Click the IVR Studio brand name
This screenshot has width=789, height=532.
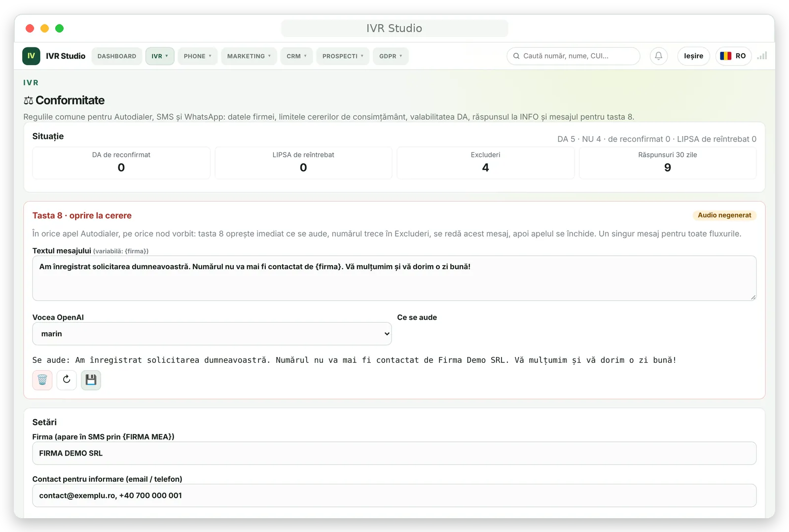tap(66, 56)
